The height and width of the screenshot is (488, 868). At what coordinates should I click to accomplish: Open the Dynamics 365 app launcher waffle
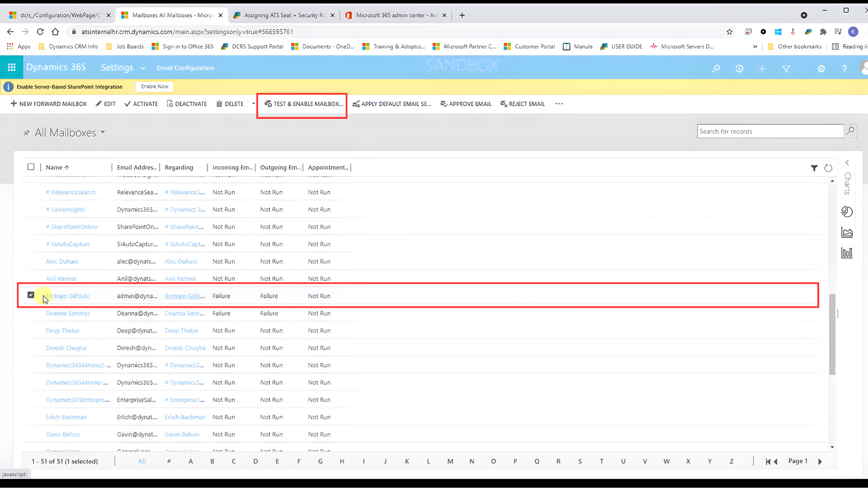(12, 67)
